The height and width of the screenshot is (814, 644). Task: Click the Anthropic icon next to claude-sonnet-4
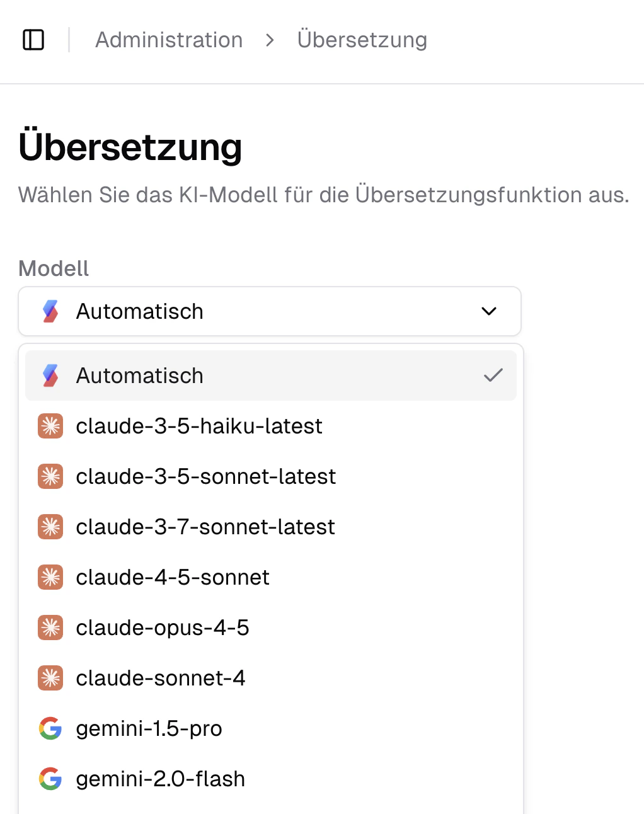click(50, 678)
